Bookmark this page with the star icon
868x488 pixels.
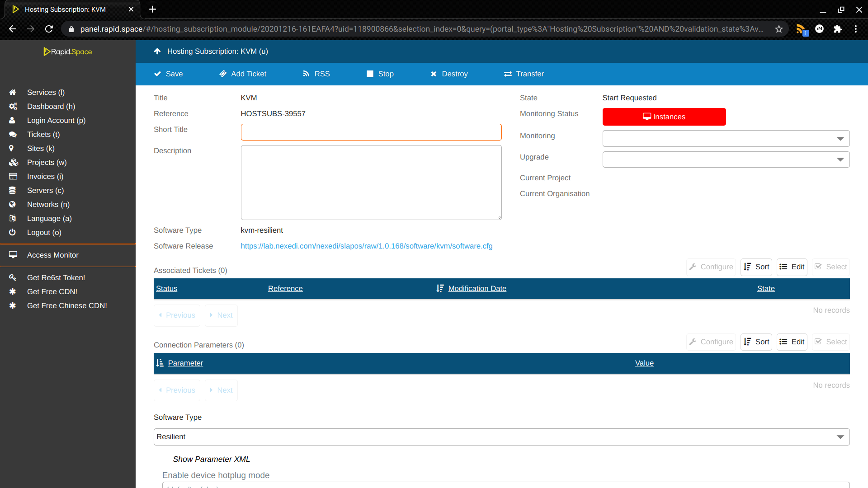click(778, 29)
